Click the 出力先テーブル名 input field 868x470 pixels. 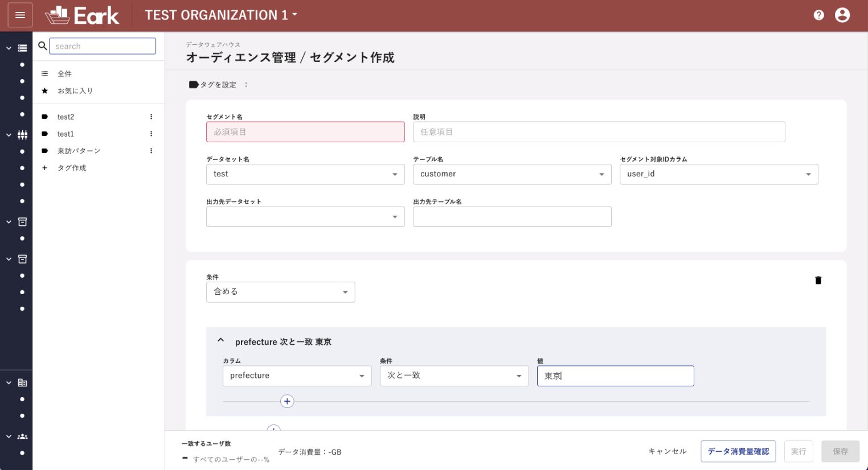[x=512, y=217]
